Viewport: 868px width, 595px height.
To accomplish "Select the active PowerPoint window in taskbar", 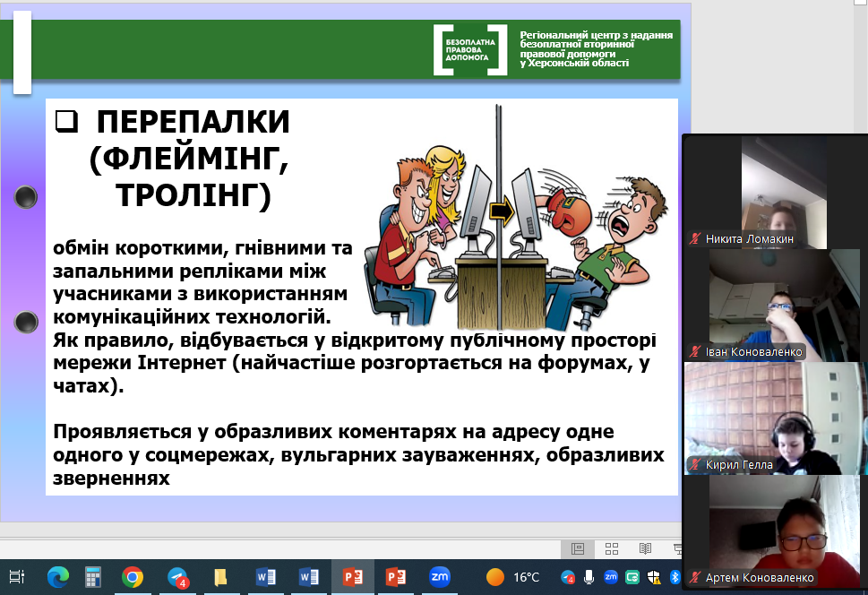I will (x=352, y=576).
